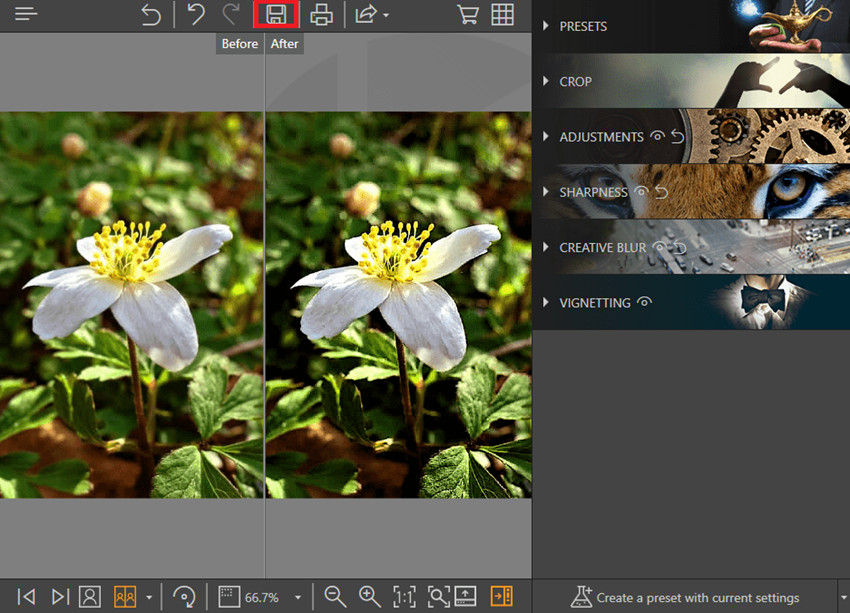Reset the Adjustments panel settings
This screenshot has height=613, width=850.
point(677,136)
